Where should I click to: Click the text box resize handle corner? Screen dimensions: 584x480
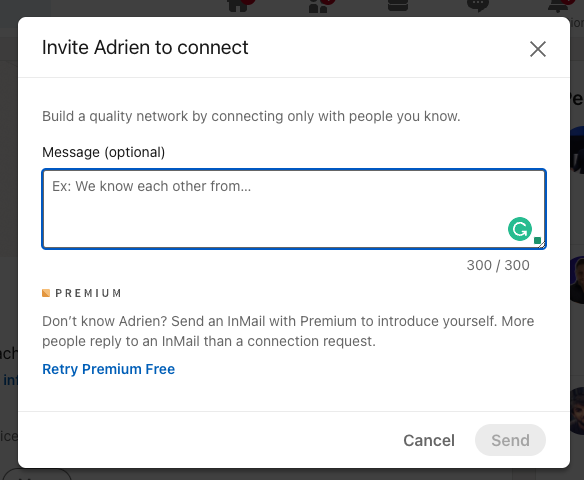(542, 245)
